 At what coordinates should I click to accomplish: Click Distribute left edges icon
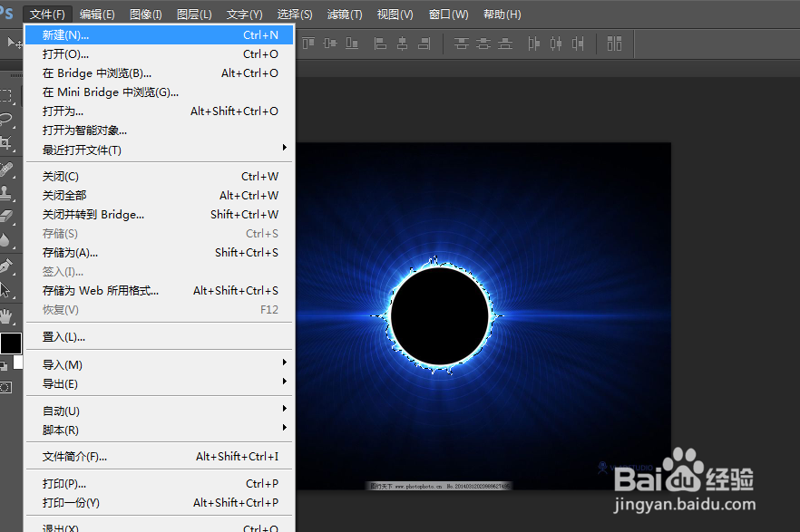pos(533,44)
